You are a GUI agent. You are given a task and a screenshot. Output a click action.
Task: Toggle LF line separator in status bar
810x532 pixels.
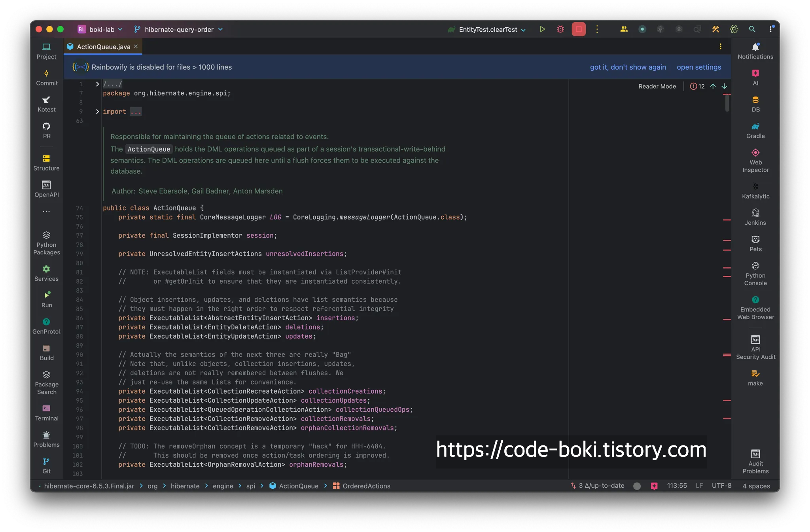point(699,486)
